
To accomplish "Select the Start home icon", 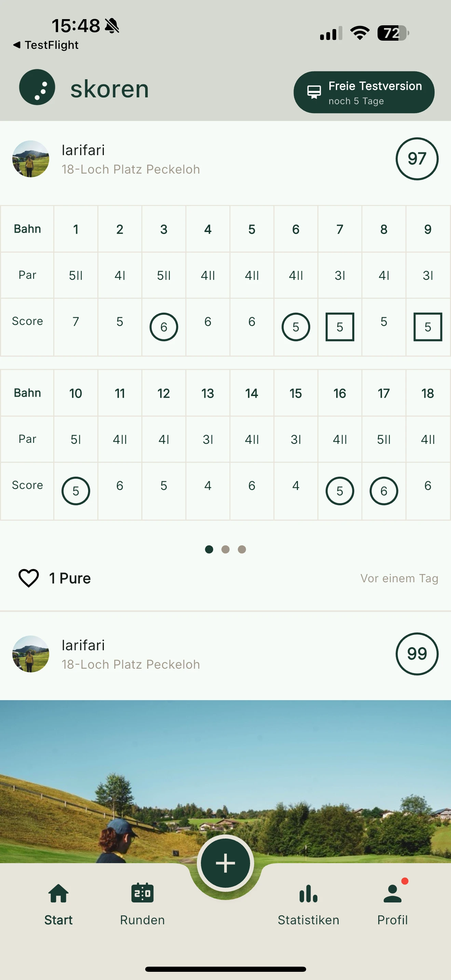I will click(58, 893).
